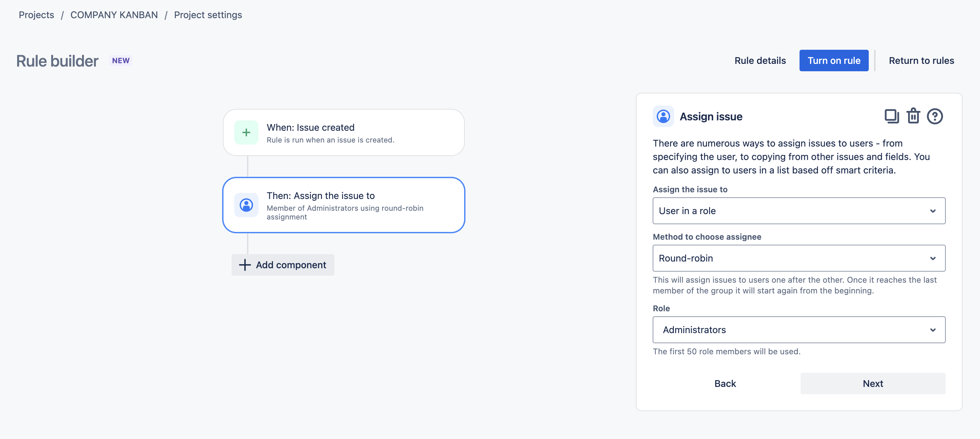980x439 pixels.
Task: Click the NEW badge beside Rule builder
Action: click(121, 61)
